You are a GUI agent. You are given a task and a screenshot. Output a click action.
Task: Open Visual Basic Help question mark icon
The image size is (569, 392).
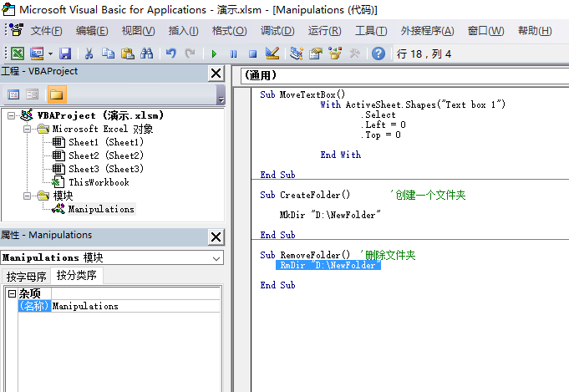[378, 53]
